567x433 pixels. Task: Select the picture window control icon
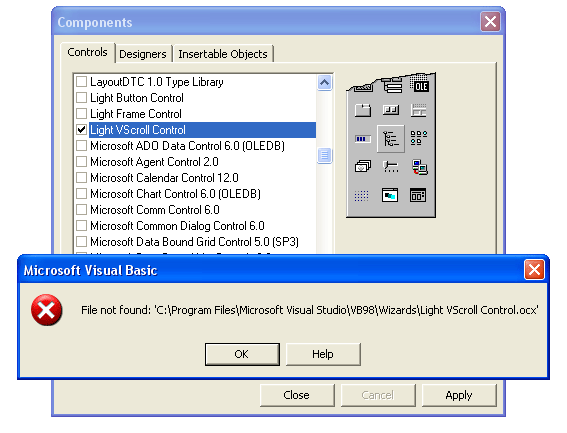click(390, 195)
